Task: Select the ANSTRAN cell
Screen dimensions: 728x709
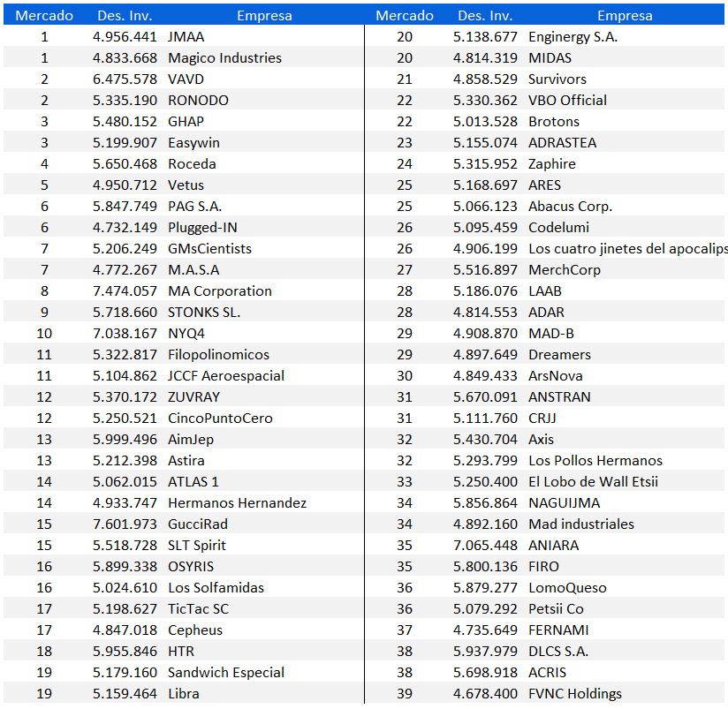Action: 559,397
